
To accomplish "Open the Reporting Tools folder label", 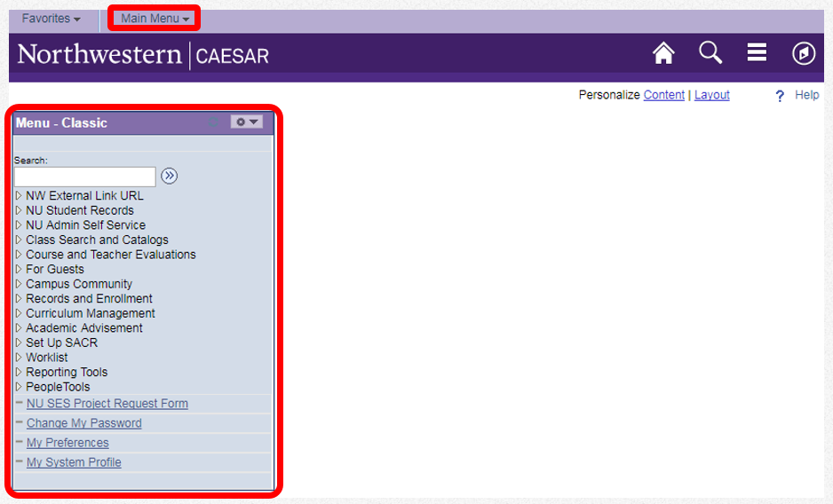I will click(67, 373).
